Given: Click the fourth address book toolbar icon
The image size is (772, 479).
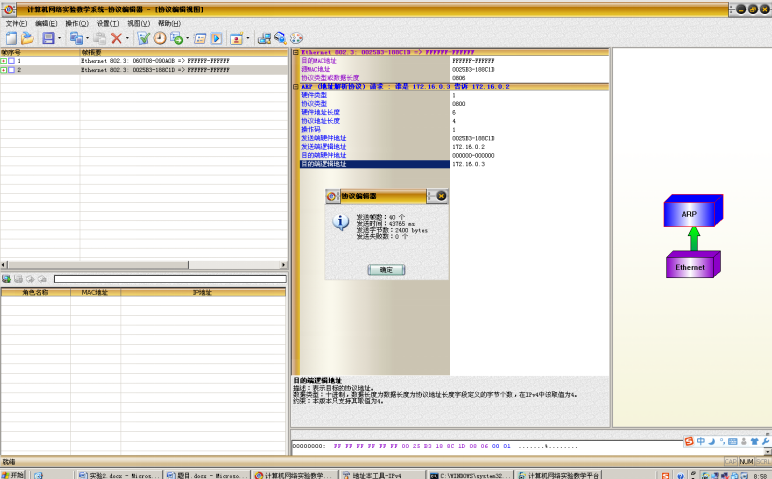Looking at the screenshot, I should (42, 279).
